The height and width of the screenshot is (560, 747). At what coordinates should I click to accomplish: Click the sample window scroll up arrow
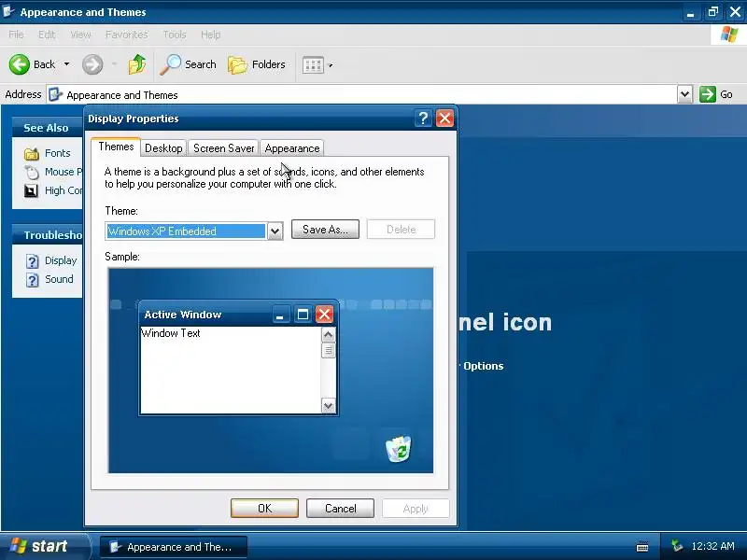tap(329, 335)
